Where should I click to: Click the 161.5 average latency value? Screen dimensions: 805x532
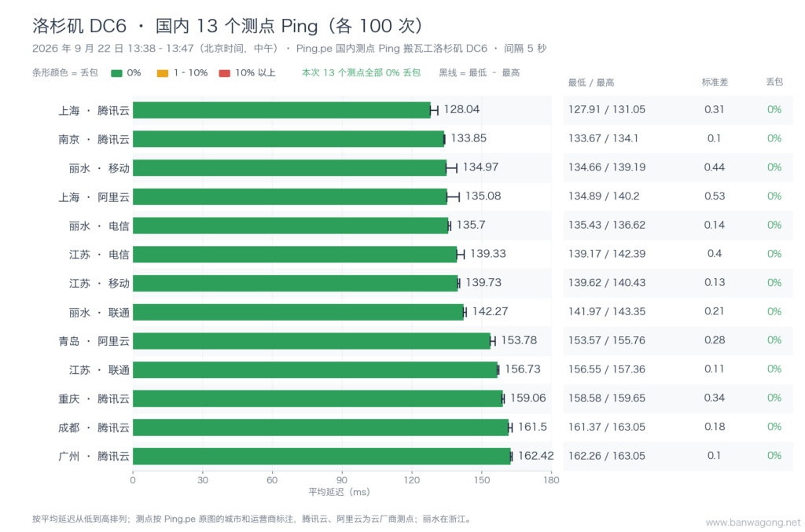pyautogui.click(x=532, y=427)
